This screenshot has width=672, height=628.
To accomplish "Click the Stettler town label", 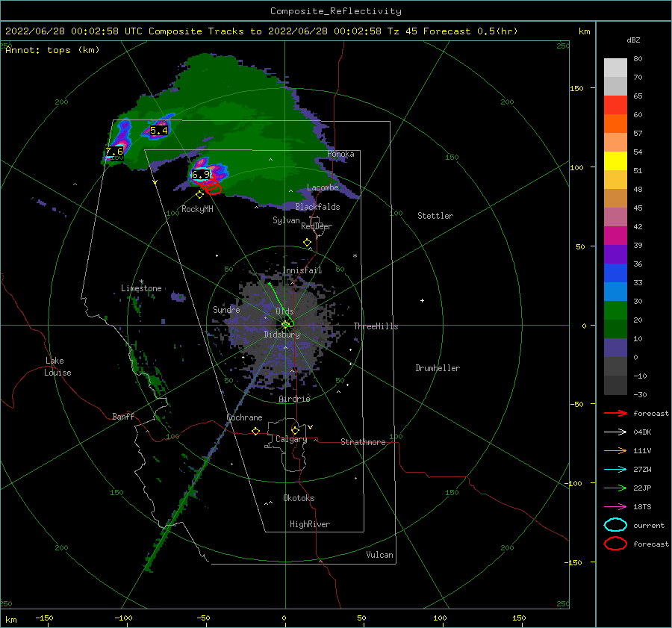I will [435, 216].
